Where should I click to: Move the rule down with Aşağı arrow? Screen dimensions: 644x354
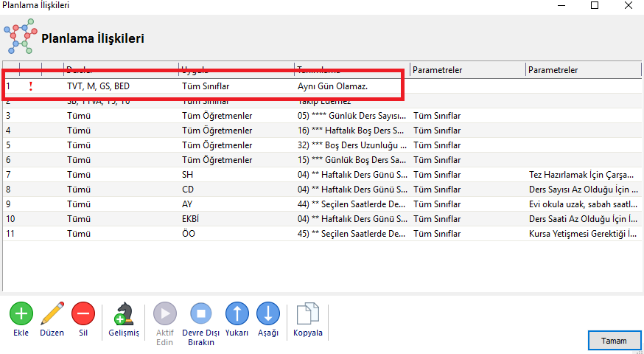(x=268, y=314)
